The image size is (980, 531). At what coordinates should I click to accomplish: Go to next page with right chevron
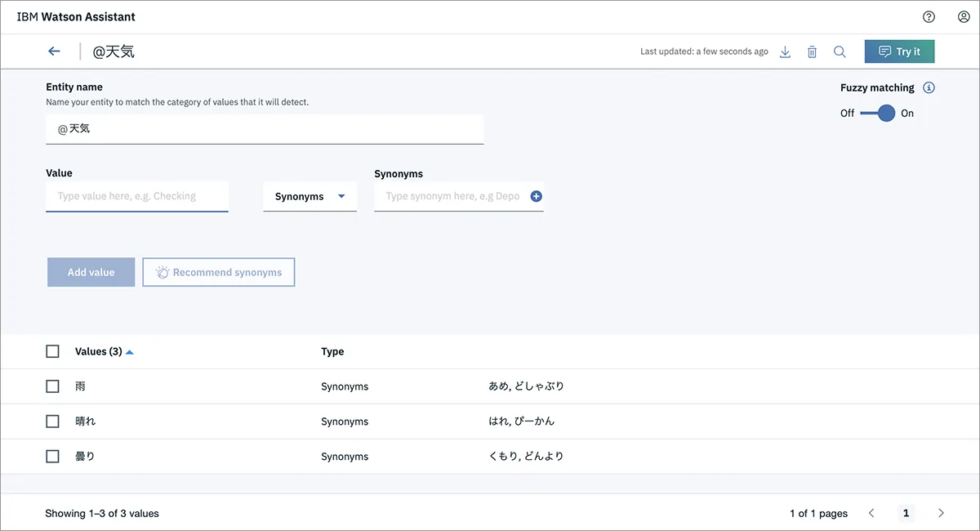[x=941, y=513]
